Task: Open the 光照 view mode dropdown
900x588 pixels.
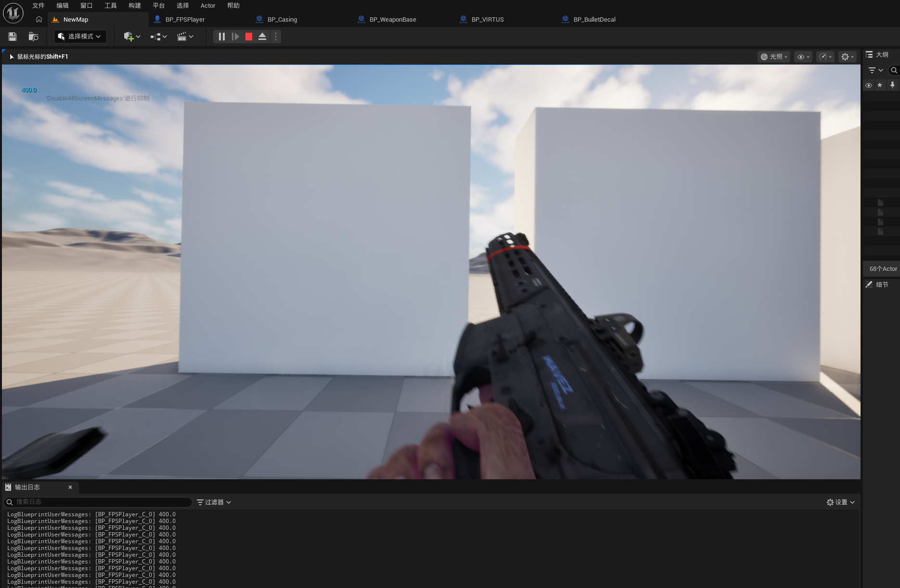Action: tap(774, 57)
